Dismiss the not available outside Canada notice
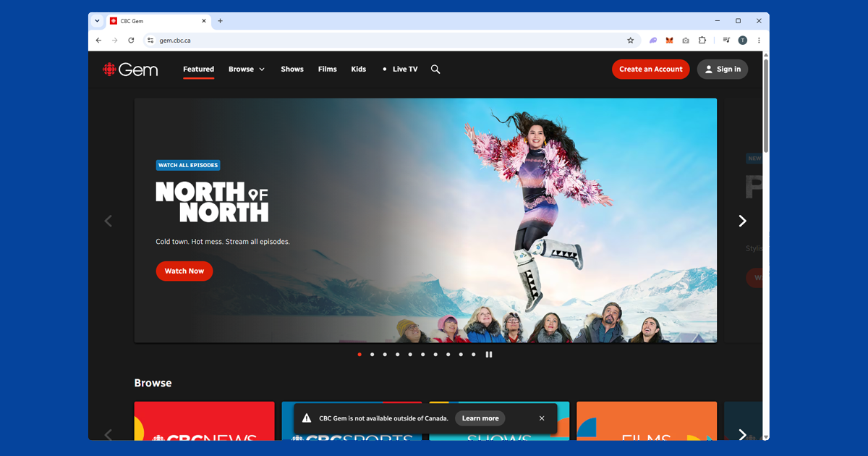868x456 pixels. (542, 418)
